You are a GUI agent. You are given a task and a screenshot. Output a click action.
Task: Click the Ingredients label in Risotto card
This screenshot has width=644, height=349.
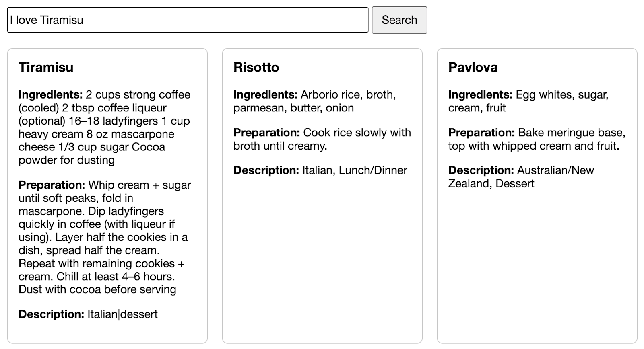tap(265, 95)
